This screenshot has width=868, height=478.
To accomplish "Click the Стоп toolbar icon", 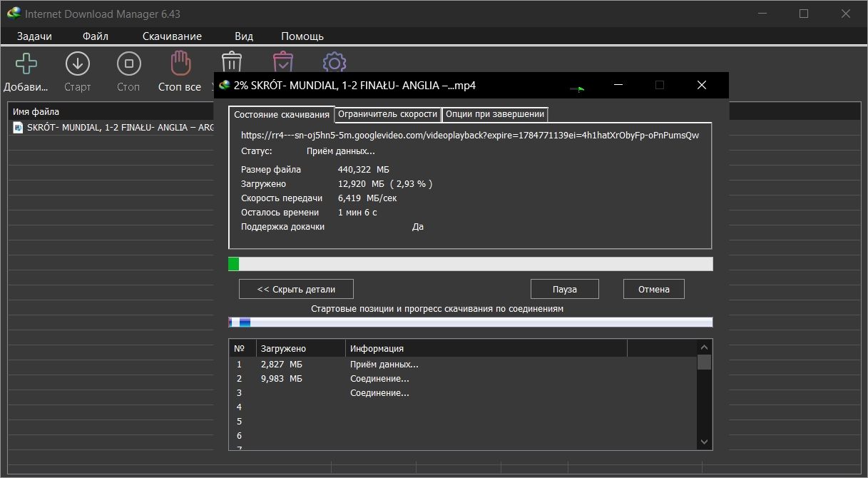I will click(x=128, y=63).
